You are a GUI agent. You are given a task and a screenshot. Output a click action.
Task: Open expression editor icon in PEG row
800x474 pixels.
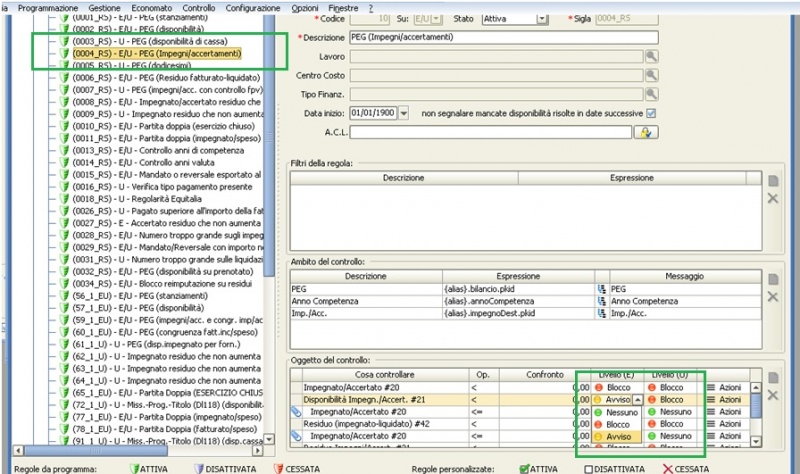[601, 288]
